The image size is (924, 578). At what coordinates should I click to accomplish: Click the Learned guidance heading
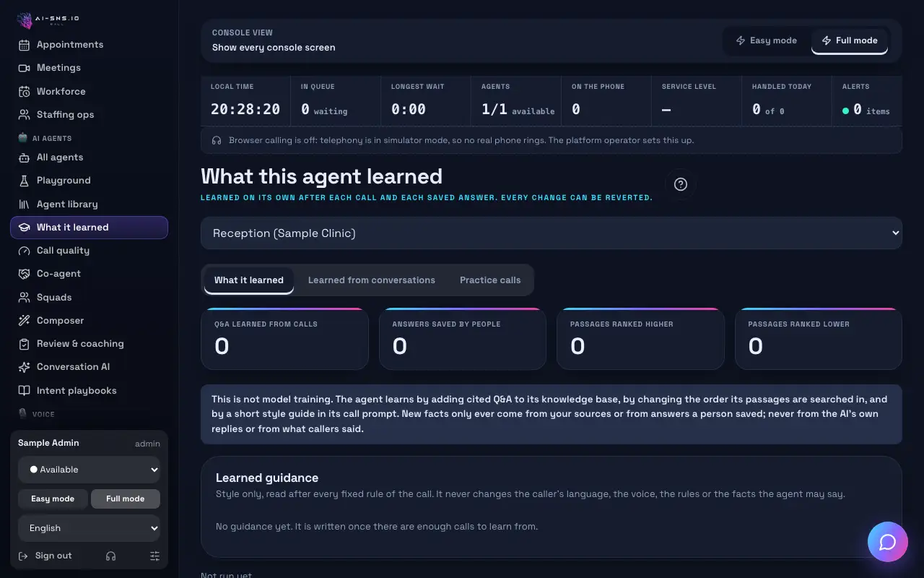click(267, 478)
